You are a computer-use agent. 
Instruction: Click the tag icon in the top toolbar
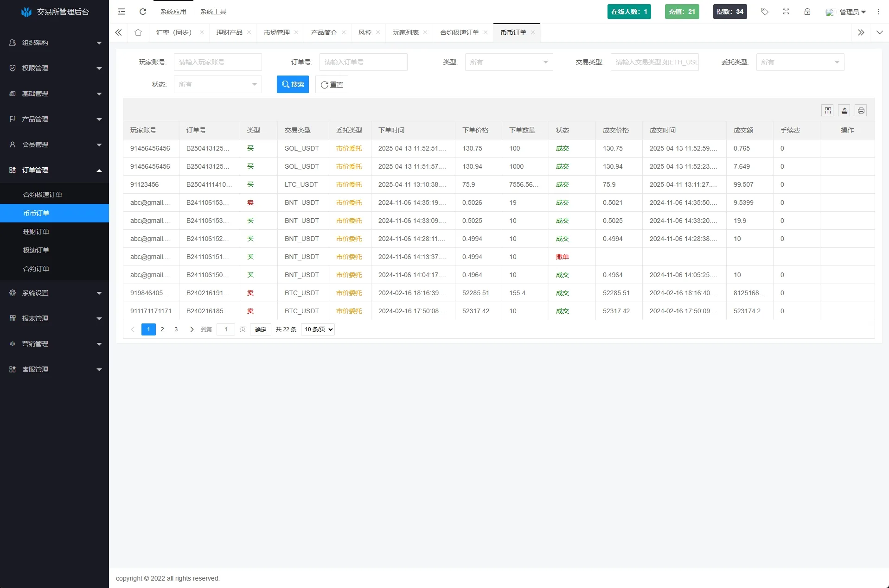pyautogui.click(x=764, y=12)
